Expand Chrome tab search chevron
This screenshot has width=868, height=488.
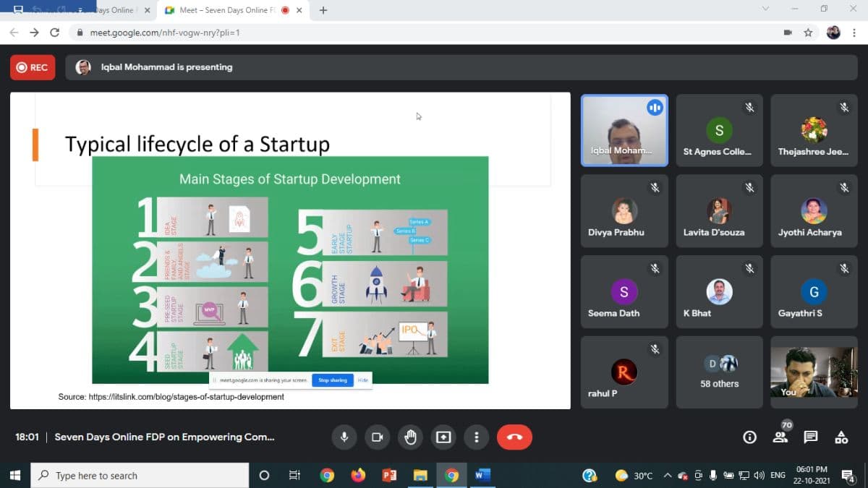[766, 9]
